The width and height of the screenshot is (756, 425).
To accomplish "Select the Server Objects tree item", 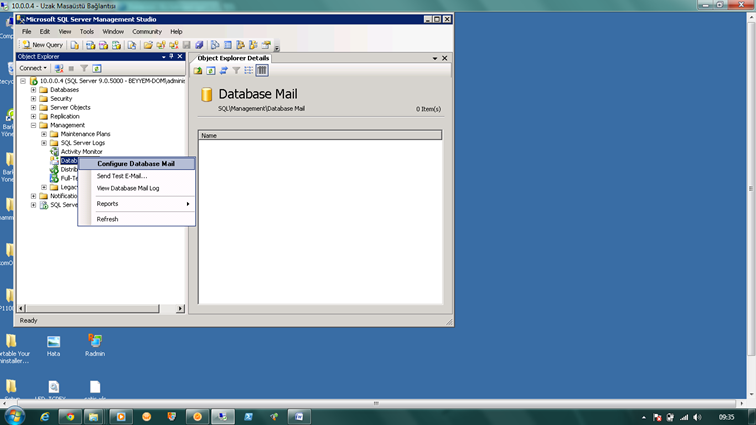I will pyautogui.click(x=70, y=108).
